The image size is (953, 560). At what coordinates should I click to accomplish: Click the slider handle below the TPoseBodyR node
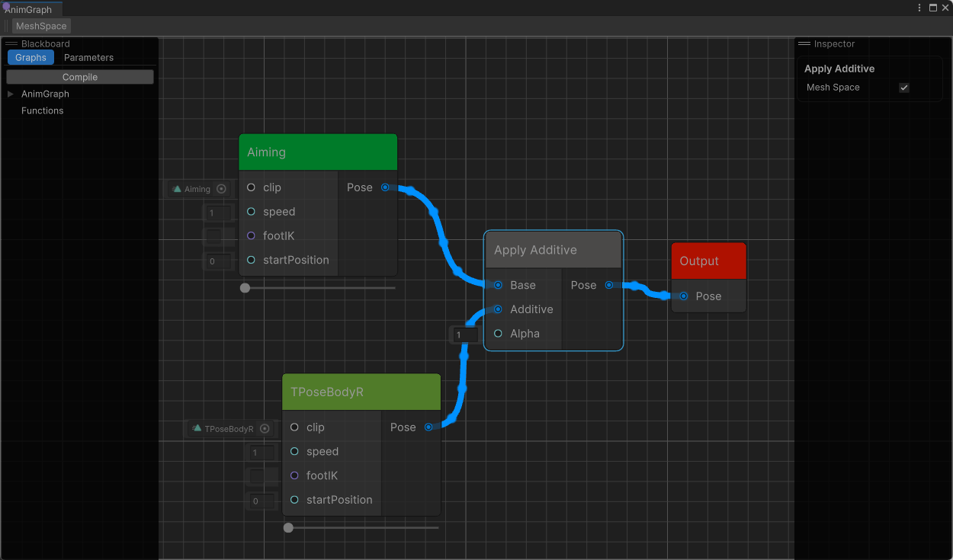[288, 527]
